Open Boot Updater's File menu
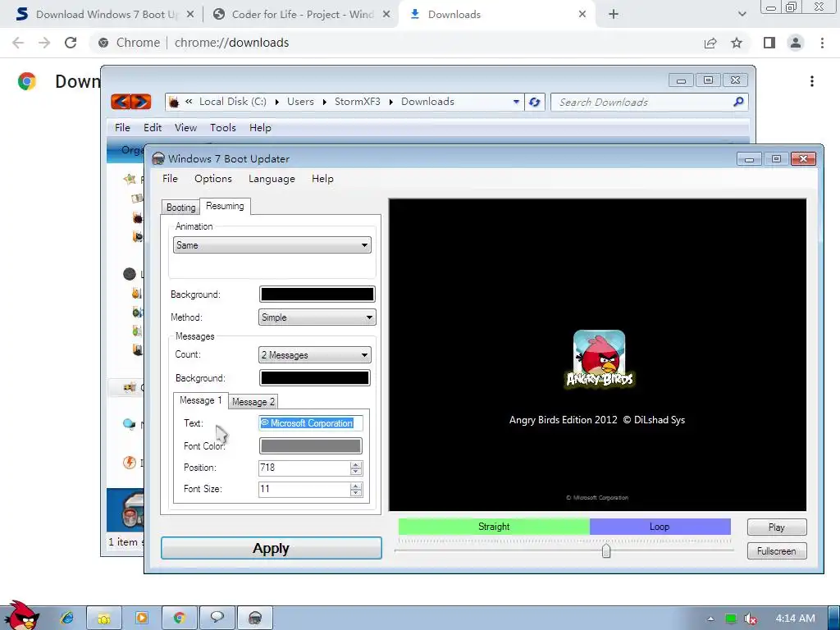The width and height of the screenshot is (840, 630). tap(170, 178)
